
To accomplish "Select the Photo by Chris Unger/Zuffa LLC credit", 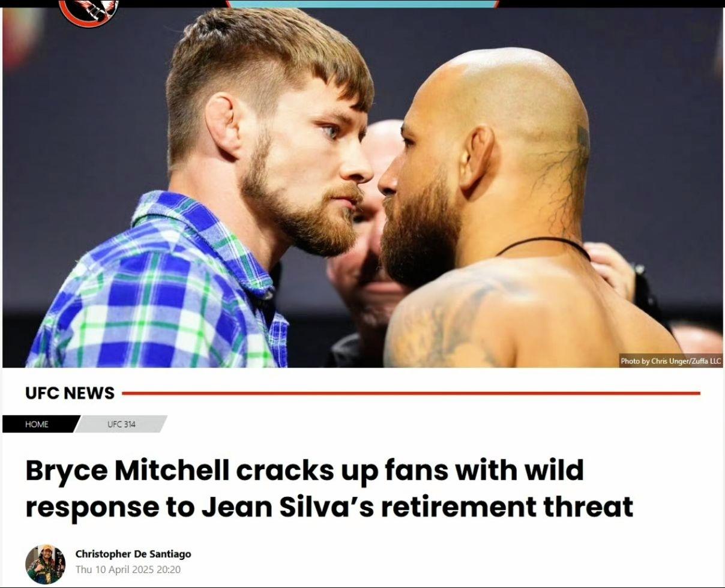I will tap(670, 361).
